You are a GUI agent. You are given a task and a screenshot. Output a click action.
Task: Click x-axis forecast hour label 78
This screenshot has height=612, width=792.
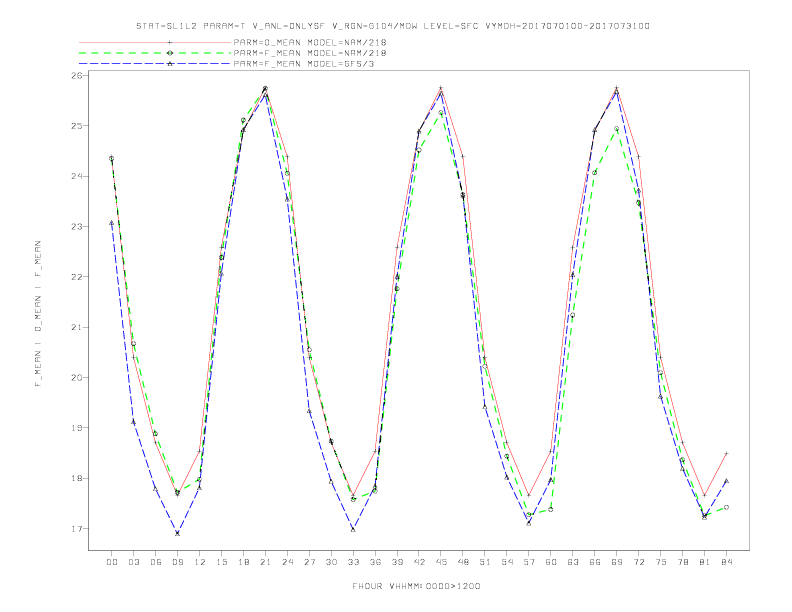pyautogui.click(x=683, y=562)
